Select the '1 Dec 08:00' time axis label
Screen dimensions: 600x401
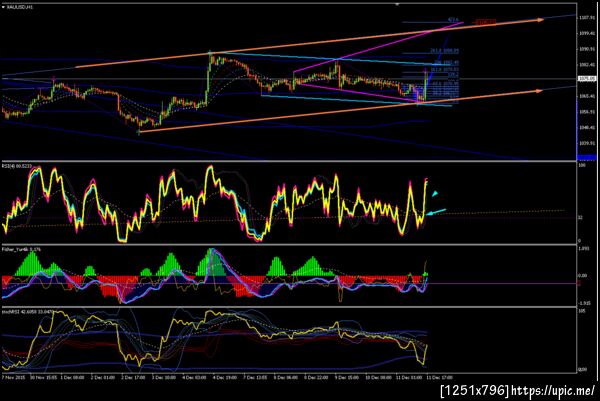pyautogui.click(x=73, y=377)
